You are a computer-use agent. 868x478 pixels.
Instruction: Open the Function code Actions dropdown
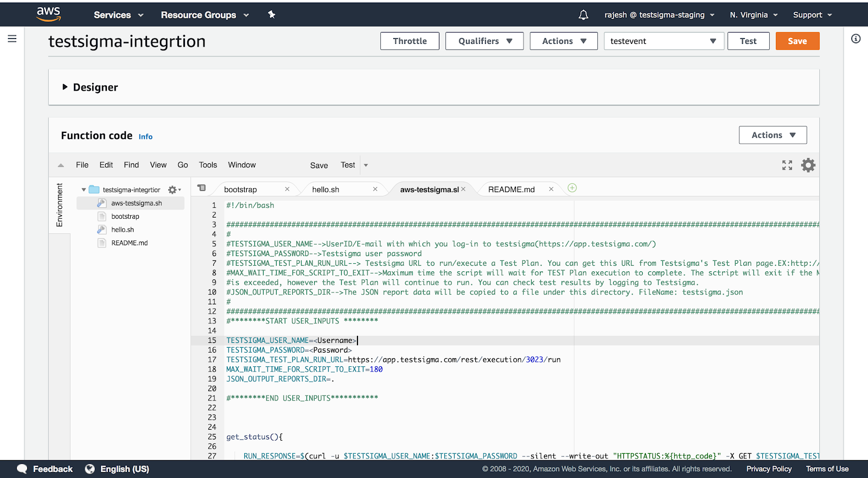(773, 135)
